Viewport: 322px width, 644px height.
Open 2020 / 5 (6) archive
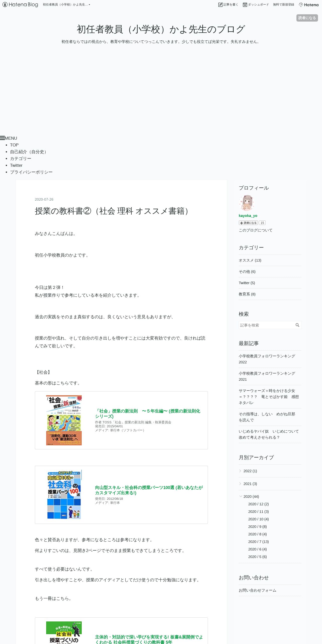(x=257, y=557)
